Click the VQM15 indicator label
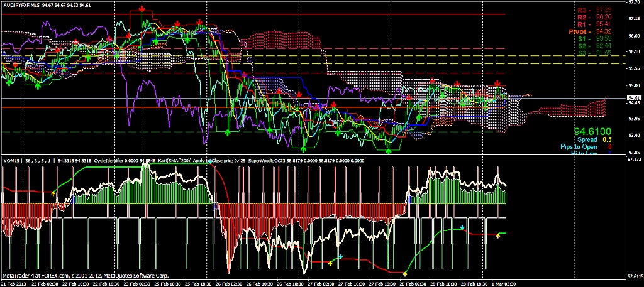 pyautogui.click(x=10, y=161)
